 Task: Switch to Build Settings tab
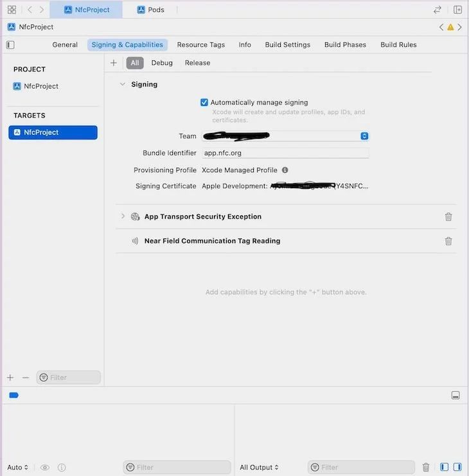(287, 44)
